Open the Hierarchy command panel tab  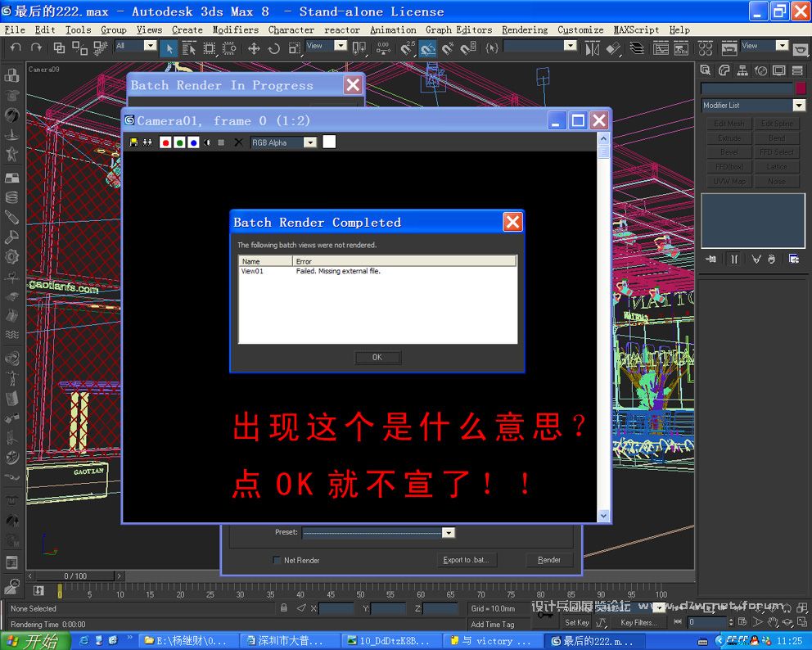[742, 70]
